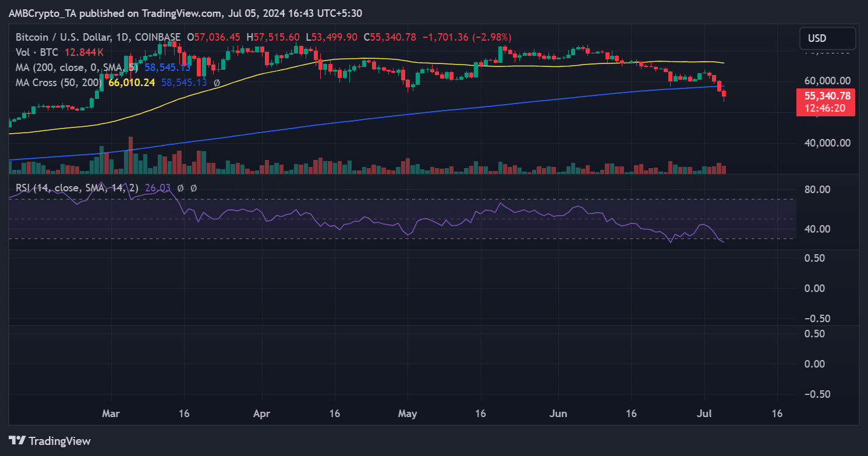868x456 pixels.
Task: Select the low price L53,499.90
Action: pos(331,37)
